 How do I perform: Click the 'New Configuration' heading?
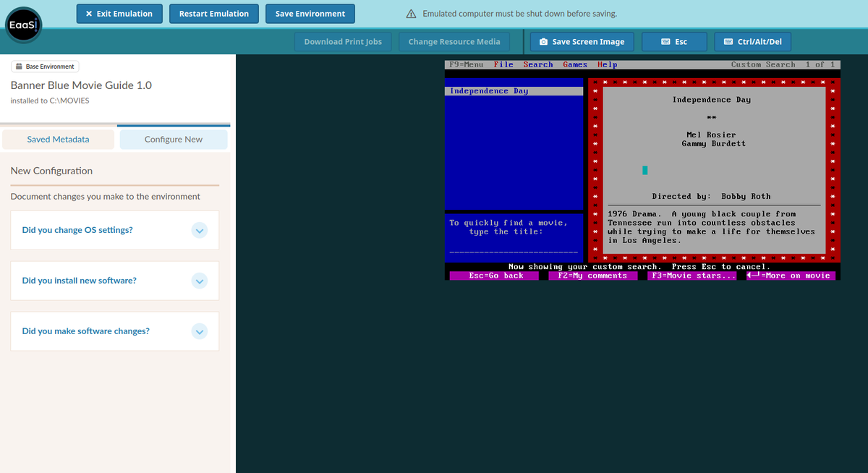coord(52,171)
